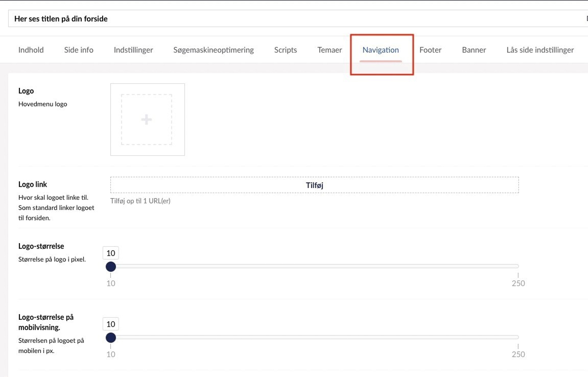The image size is (588, 377).
Task: Click the Logo-størrelse value box
Action: (x=111, y=253)
